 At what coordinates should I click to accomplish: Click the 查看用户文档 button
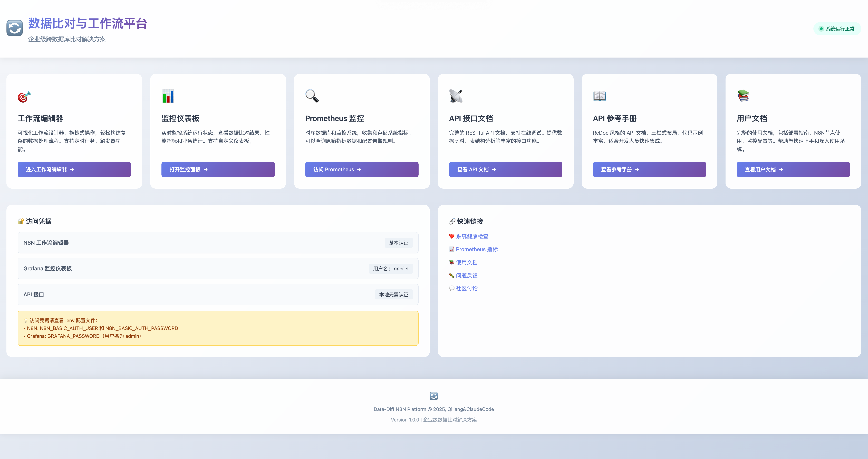793,170
